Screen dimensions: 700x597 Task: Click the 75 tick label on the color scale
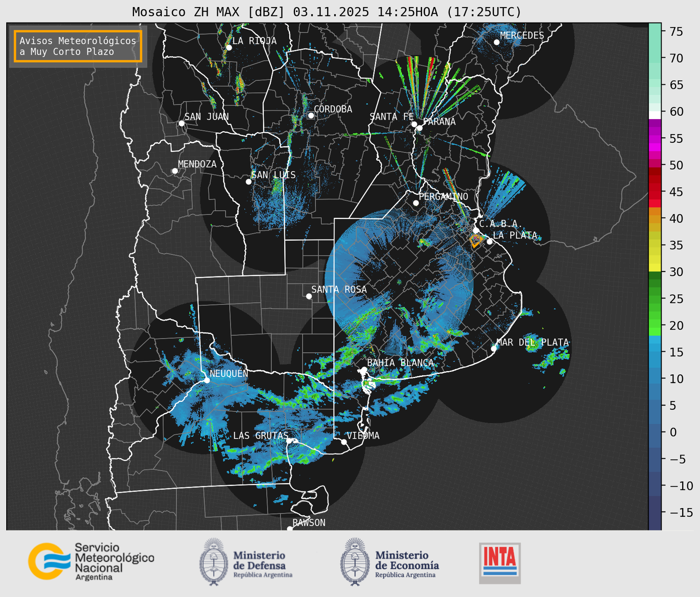pos(676,32)
